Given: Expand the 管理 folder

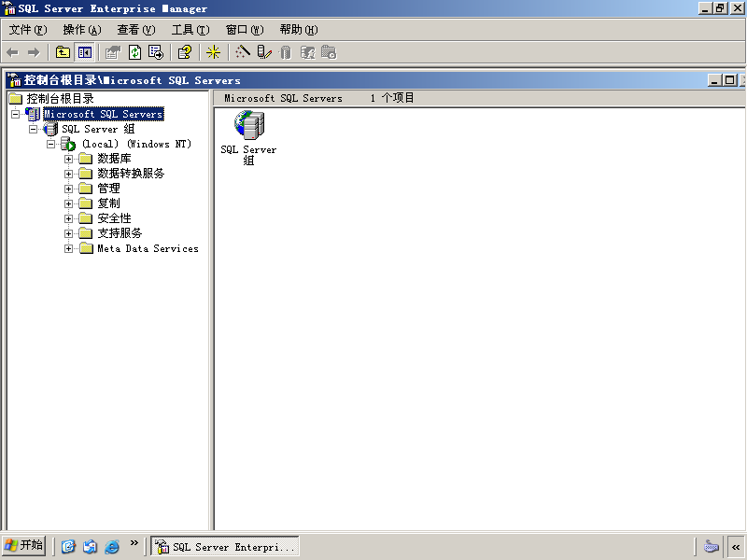Looking at the screenshot, I should click(x=68, y=189).
